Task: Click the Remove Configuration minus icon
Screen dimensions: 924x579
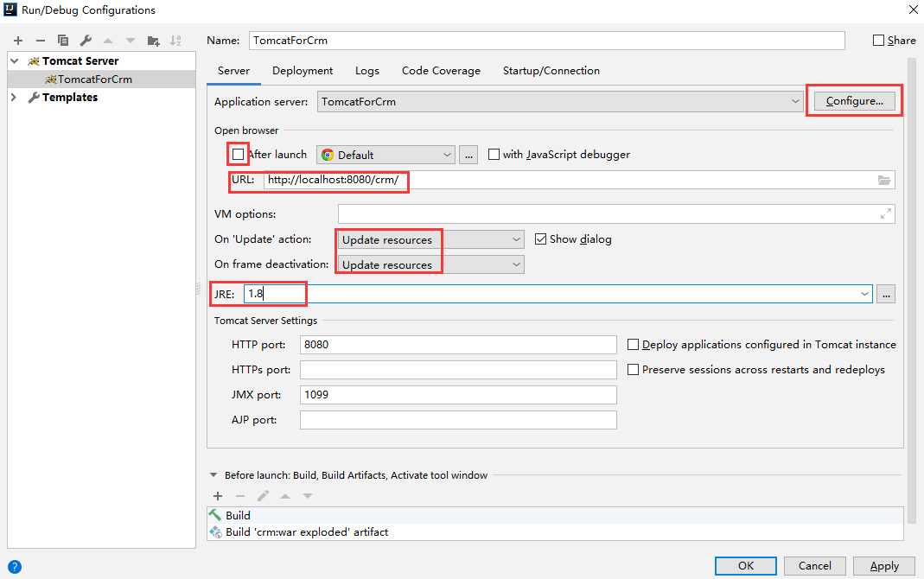Action: (40, 41)
